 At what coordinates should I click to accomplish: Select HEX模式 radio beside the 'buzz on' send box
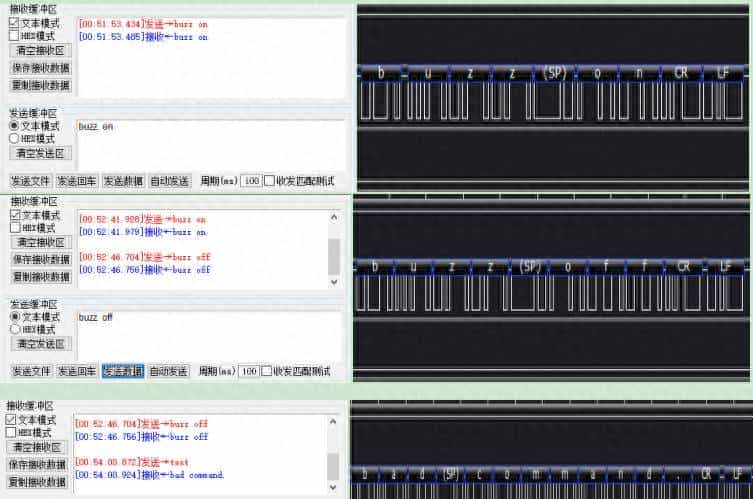(14, 138)
